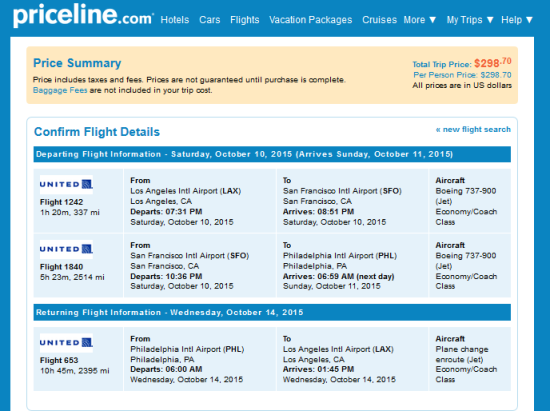
Task: Expand the My Trips dropdown
Action: coord(470,20)
